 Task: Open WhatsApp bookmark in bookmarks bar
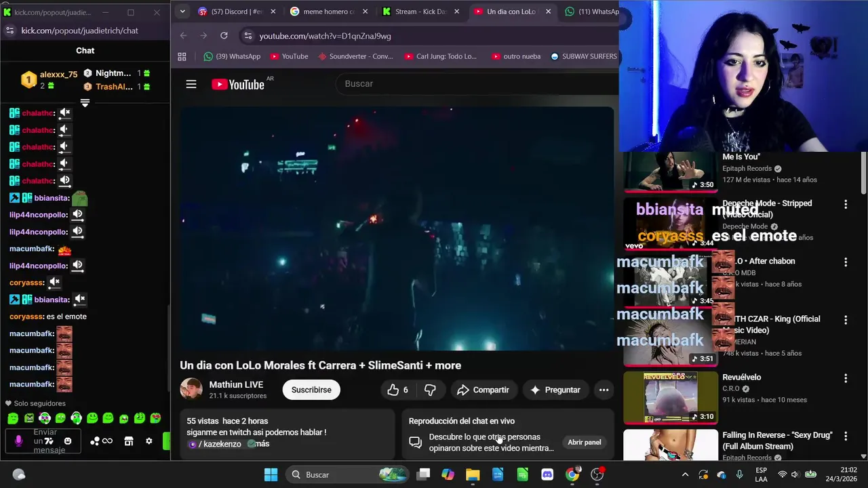232,56
